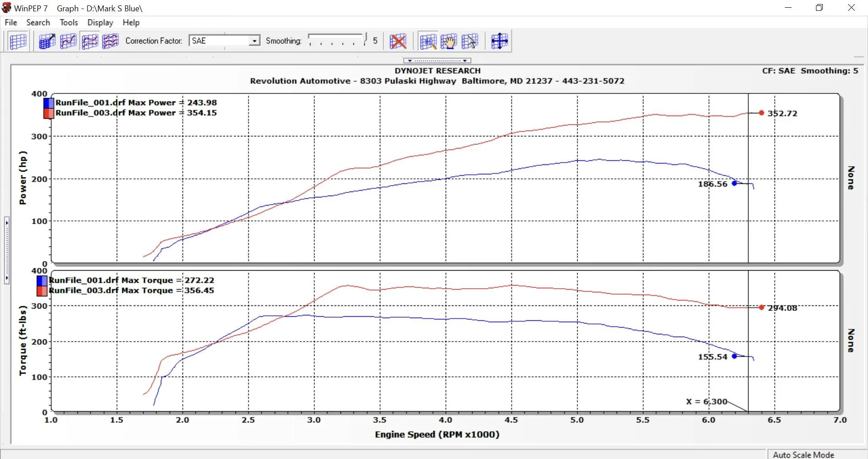Switch to the single graph layout icon

68,41
